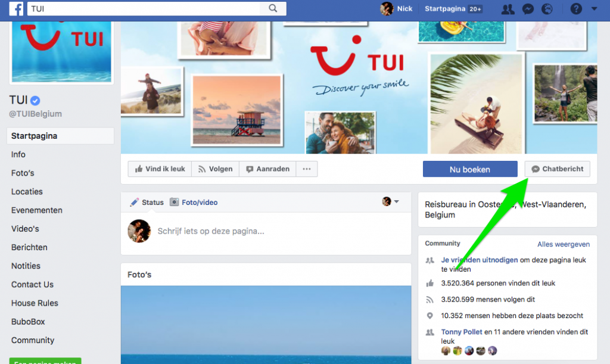This screenshot has height=364, width=610.
Task: Click the Volgen button
Action: tap(215, 169)
